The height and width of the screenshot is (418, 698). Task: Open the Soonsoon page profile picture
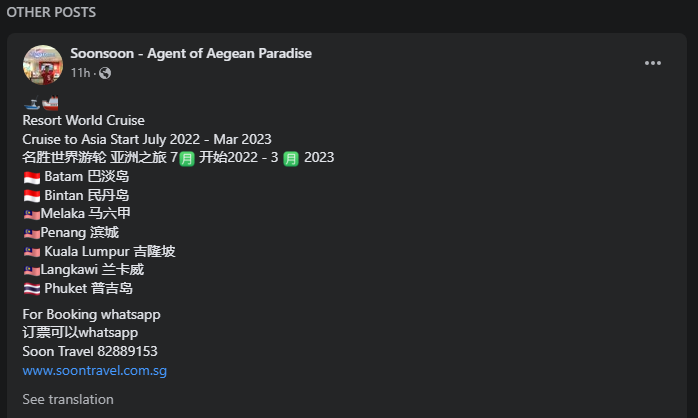coord(43,65)
